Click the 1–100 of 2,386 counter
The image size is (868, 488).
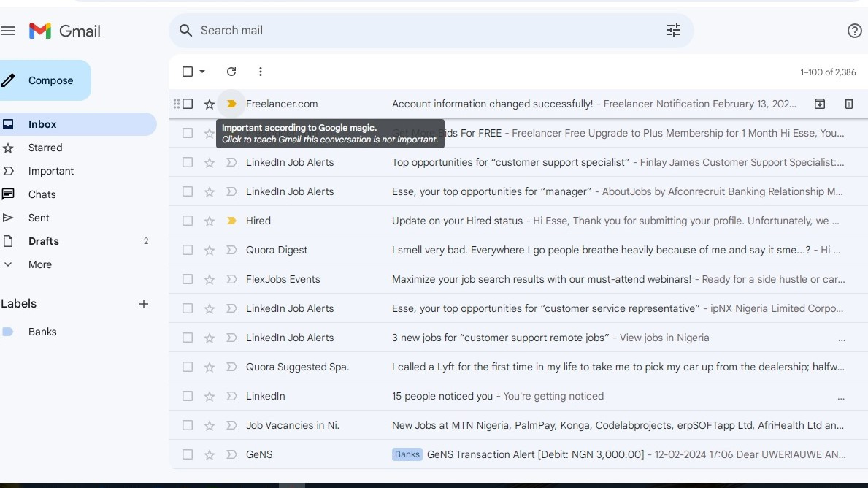click(x=828, y=72)
